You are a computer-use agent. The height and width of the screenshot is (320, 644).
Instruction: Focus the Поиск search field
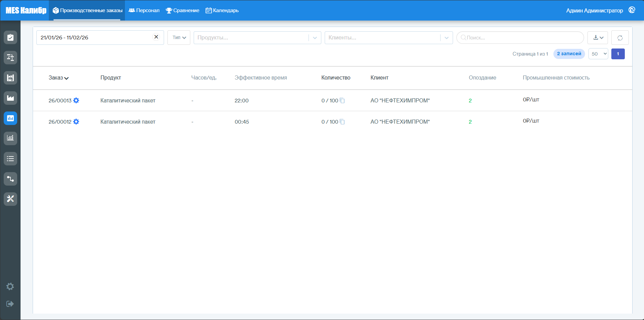click(x=520, y=38)
